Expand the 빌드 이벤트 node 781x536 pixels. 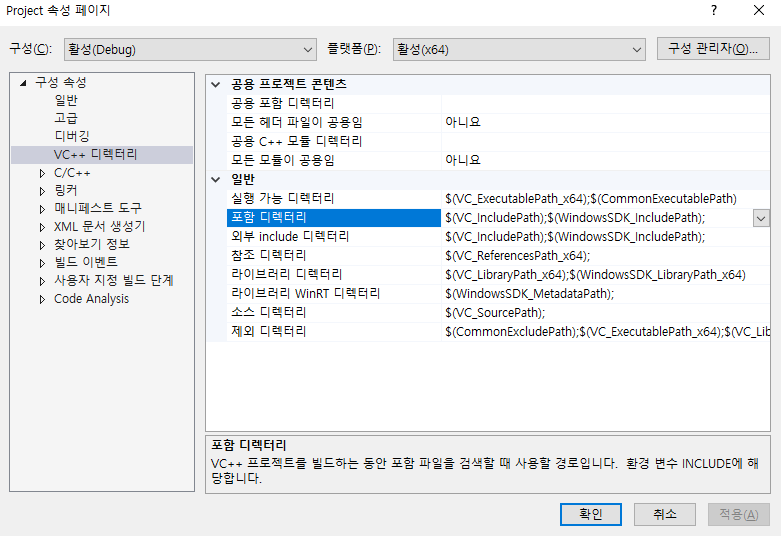point(42,263)
